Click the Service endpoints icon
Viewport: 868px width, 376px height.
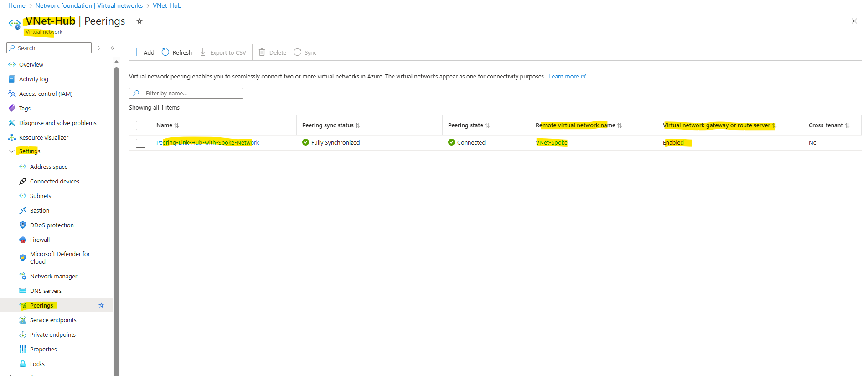(x=23, y=320)
